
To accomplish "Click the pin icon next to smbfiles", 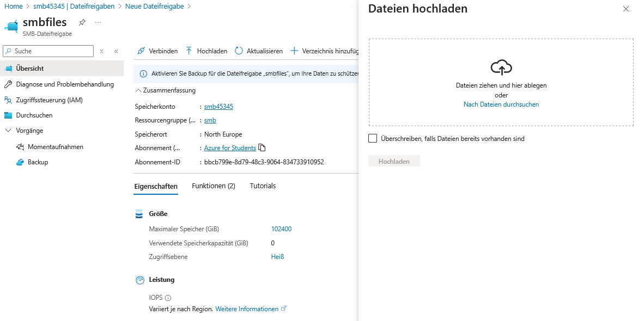I will [82, 22].
